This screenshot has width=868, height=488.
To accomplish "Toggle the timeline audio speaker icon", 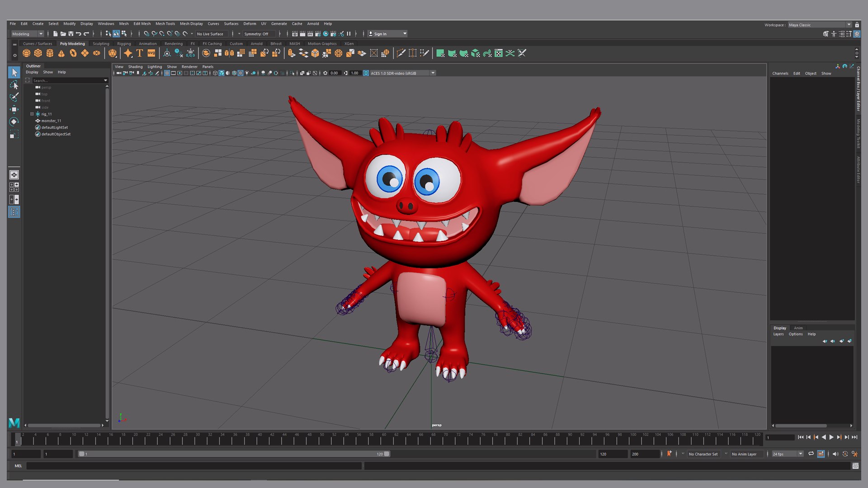I will (835, 454).
